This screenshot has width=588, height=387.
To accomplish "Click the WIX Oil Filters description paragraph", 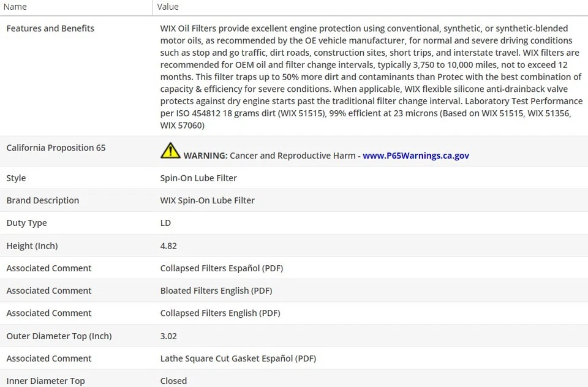I will tap(371, 77).
